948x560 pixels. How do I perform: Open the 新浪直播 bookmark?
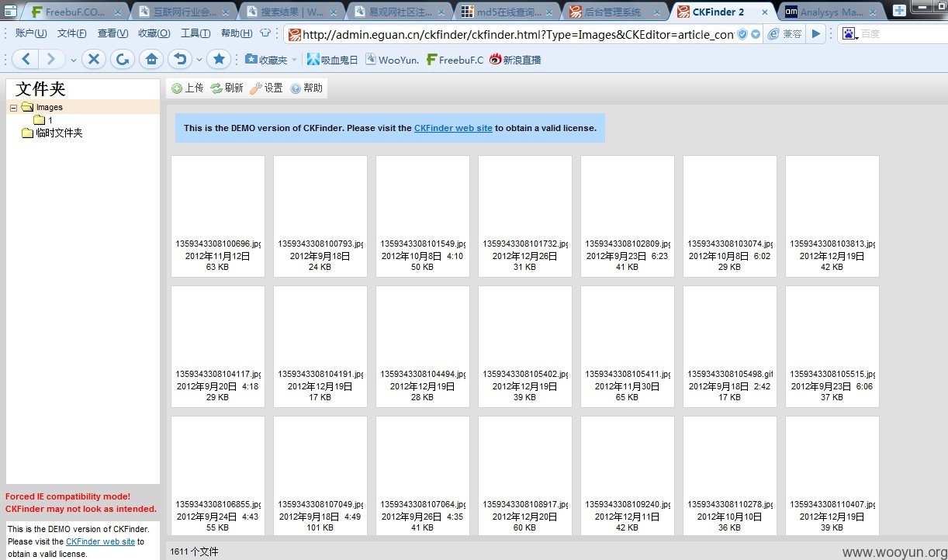pyautogui.click(x=515, y=60)
